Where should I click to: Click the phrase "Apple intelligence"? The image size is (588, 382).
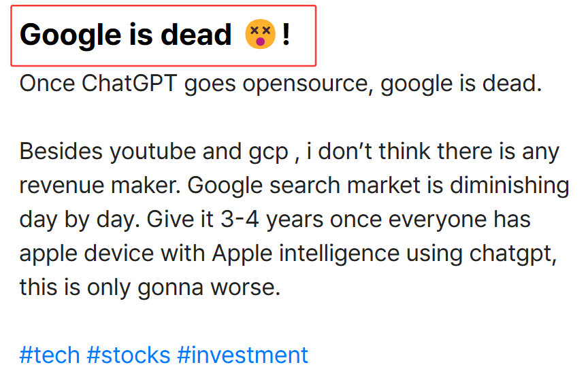point(306,254)
